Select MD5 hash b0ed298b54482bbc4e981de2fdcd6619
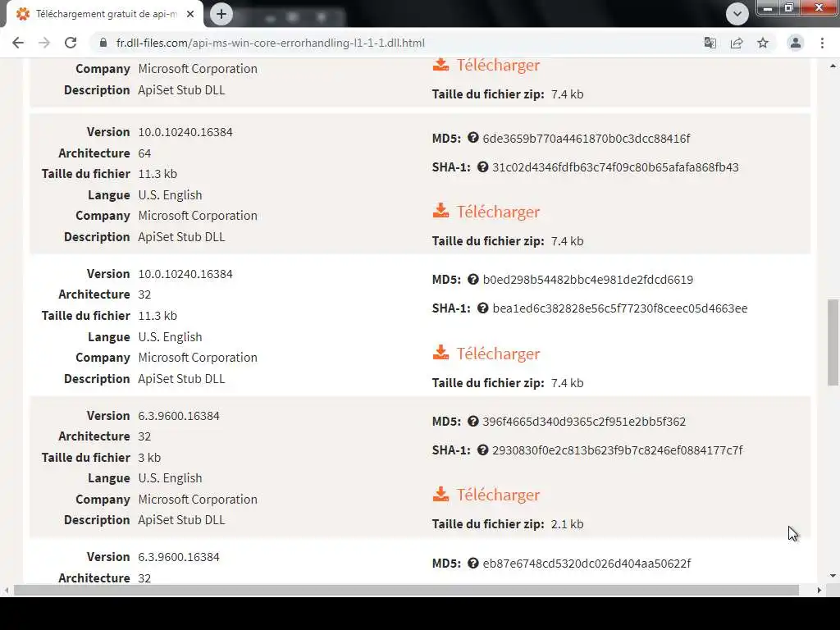Image resolution: width=840 pixels, height=630 pixels. pos(587,280)
